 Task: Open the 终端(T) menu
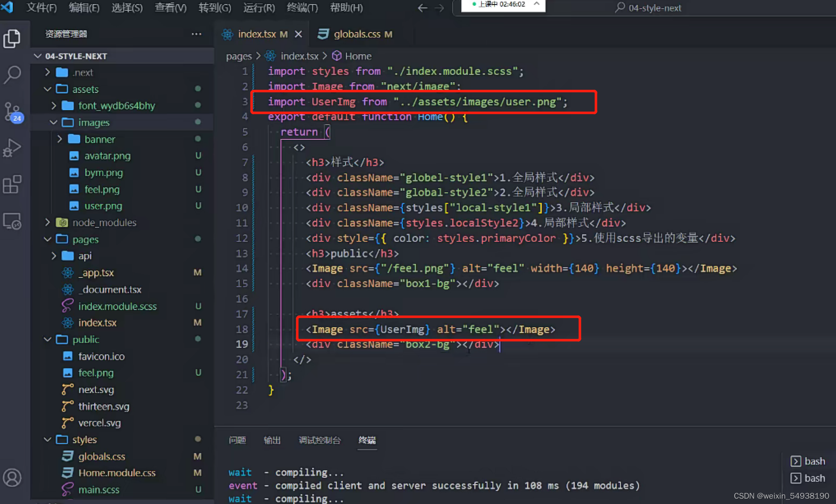click(x=302, y=8)
